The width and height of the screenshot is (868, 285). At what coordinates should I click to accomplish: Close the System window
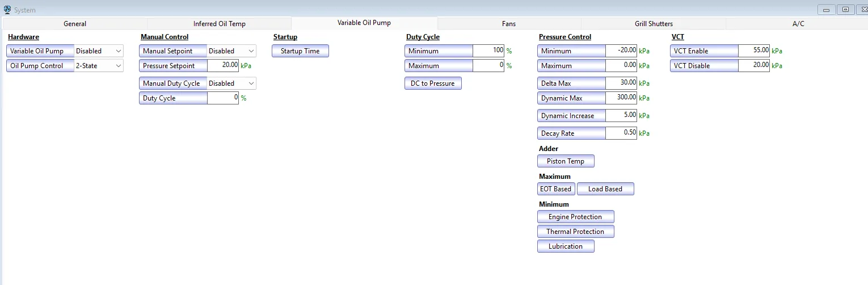click(x=861, y=10)
